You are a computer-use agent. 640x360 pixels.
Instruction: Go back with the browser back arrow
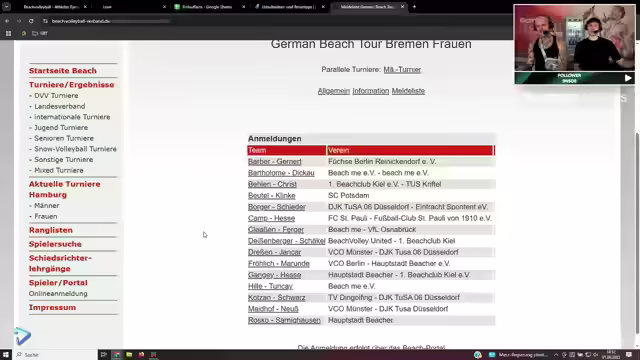(7, 21)
